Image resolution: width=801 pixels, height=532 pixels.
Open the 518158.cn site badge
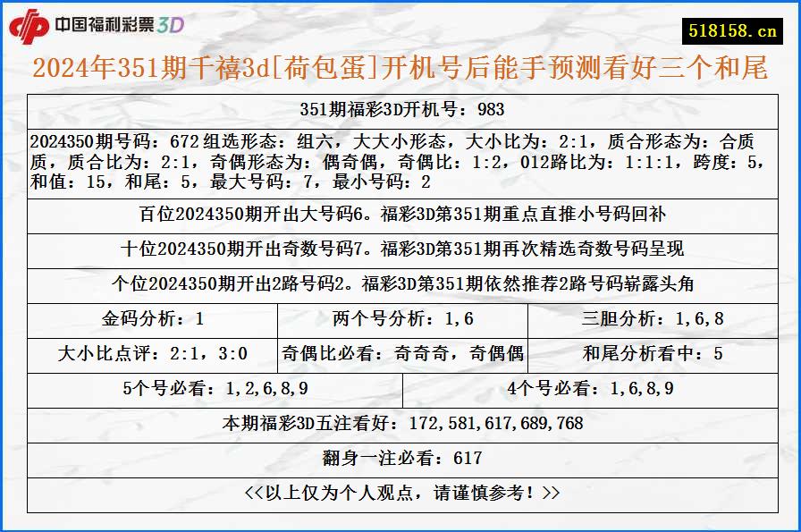733,27
